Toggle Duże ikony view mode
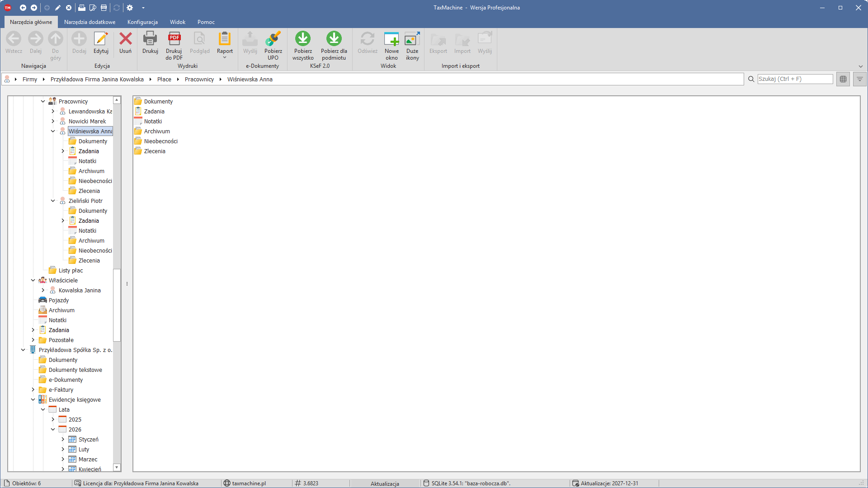868x488 pixels. pos(412,45)
